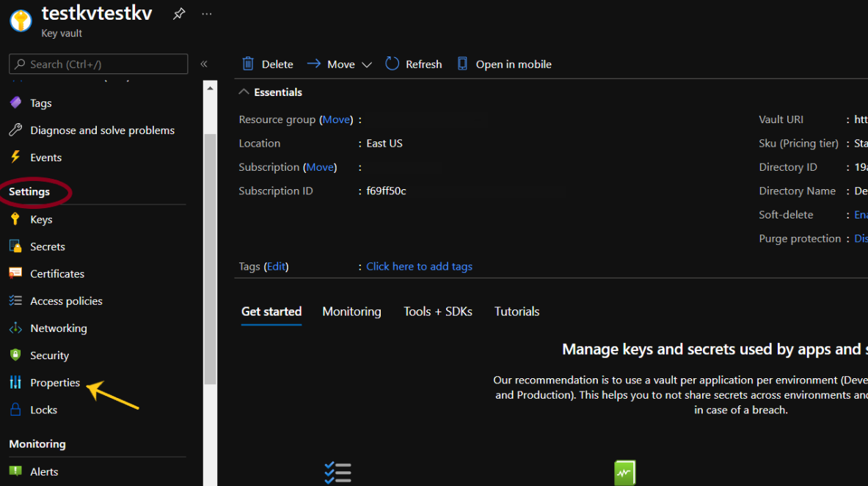Click the pin icon beside testkvtestkv
Viewport: 868px width, 486px height.
[x=179, y=14]
